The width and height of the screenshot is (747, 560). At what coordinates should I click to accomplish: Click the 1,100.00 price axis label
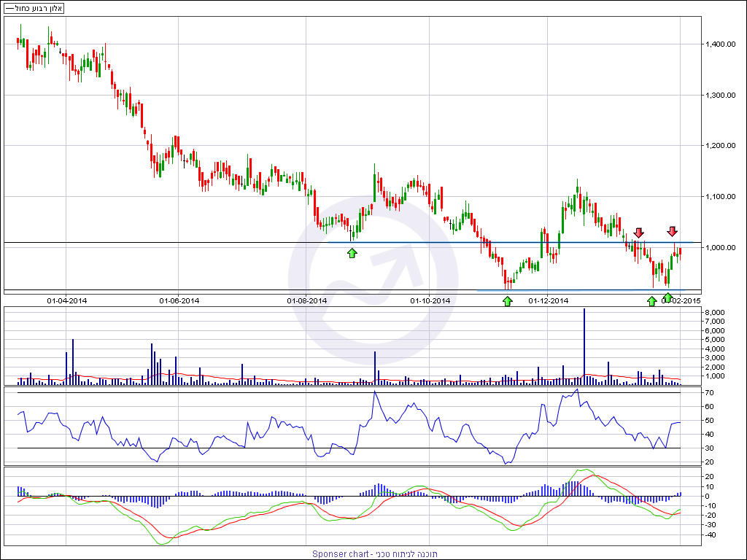[x=720, y=197]
